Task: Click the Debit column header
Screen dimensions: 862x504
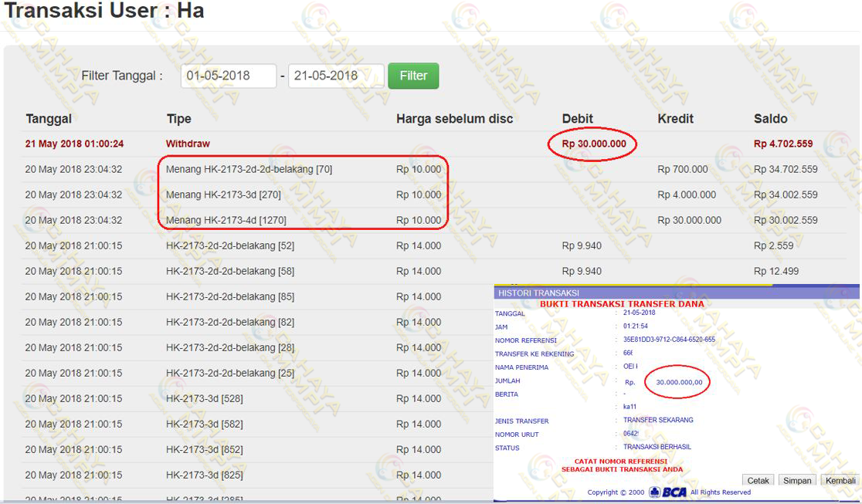Action: coord(578,119)
